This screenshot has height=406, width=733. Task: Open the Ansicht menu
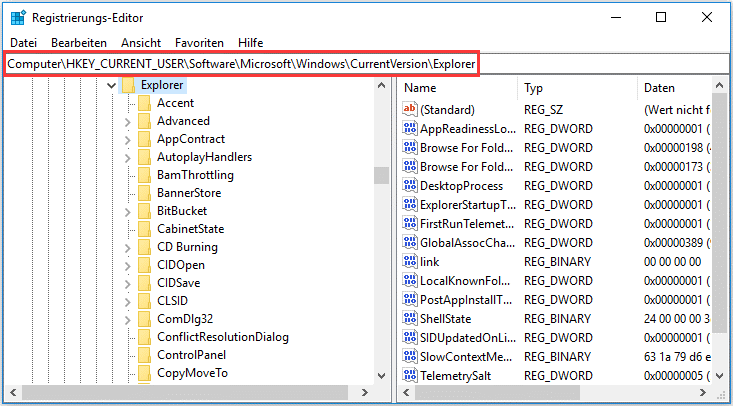141,43
